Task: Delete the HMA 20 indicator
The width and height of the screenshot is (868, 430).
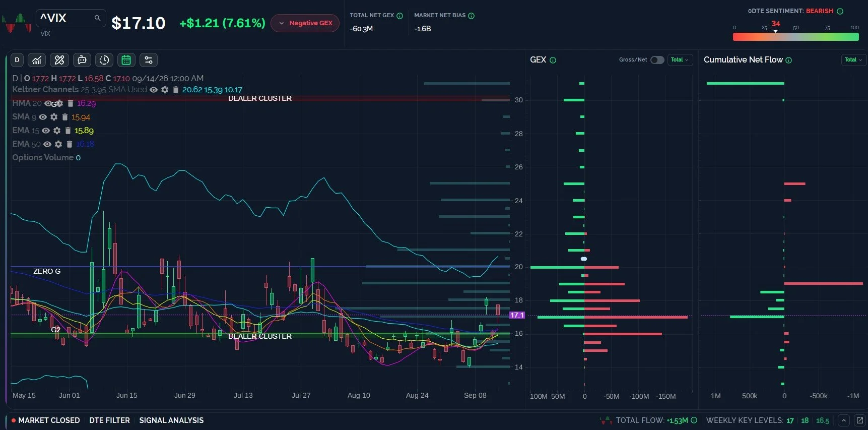Action: pyautogui.click(x=71, y=103)
